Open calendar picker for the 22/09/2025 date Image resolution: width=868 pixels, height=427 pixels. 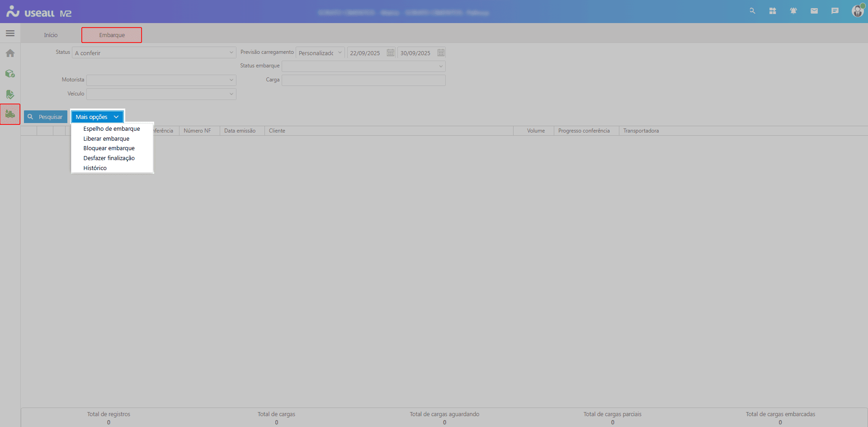coord(391,53)
